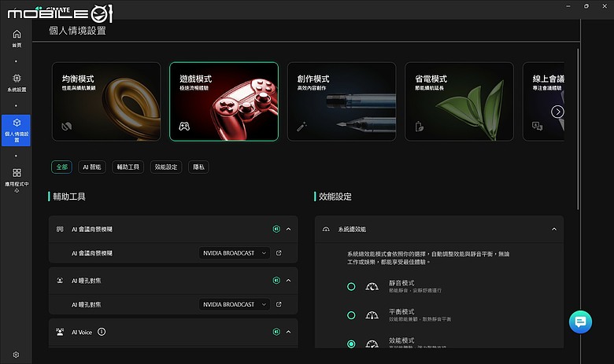Click the gamepad icon on 遊戲模式 card

pyautogui.click(x=184, y=126)
